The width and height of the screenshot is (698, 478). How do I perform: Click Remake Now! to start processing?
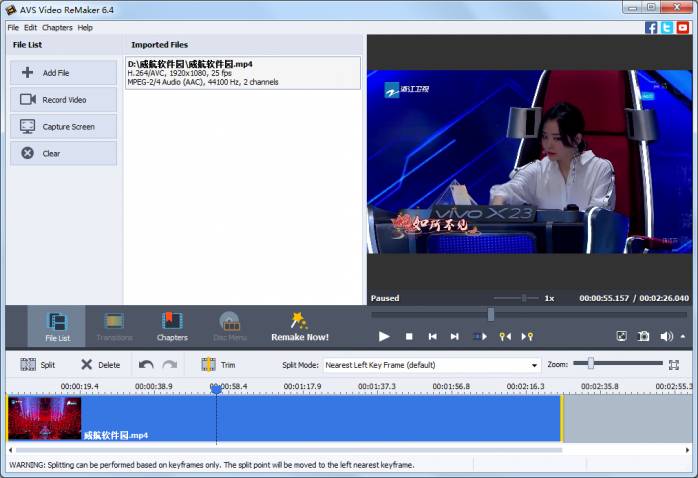[x=299, y=326]
